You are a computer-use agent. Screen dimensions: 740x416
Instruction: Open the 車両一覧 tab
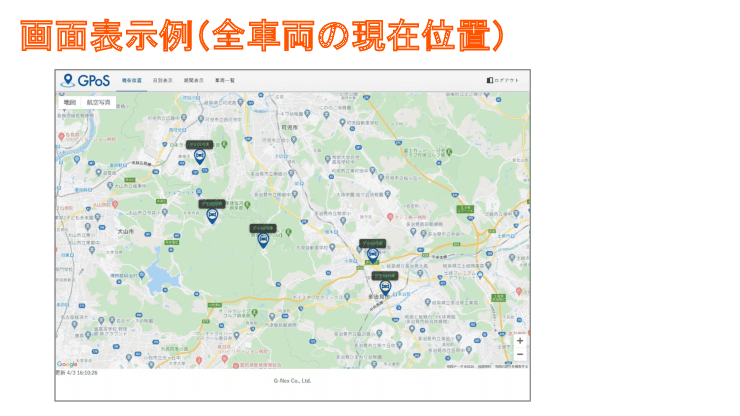[x=225, y=81]
